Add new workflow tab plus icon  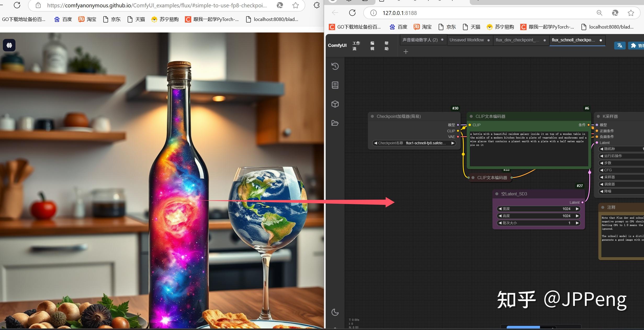tap(406, 52)
